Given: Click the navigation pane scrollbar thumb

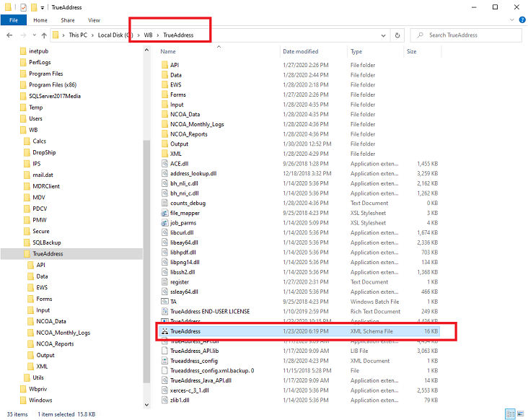Looking at the screenshot, I should pyautogui.click(x=146, y=261).
